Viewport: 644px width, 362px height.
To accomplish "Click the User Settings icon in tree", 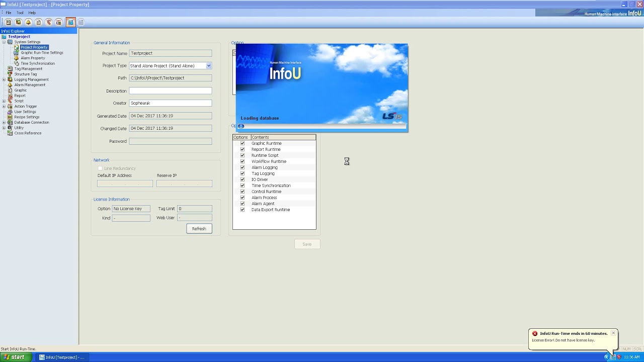I will [10, 112].
